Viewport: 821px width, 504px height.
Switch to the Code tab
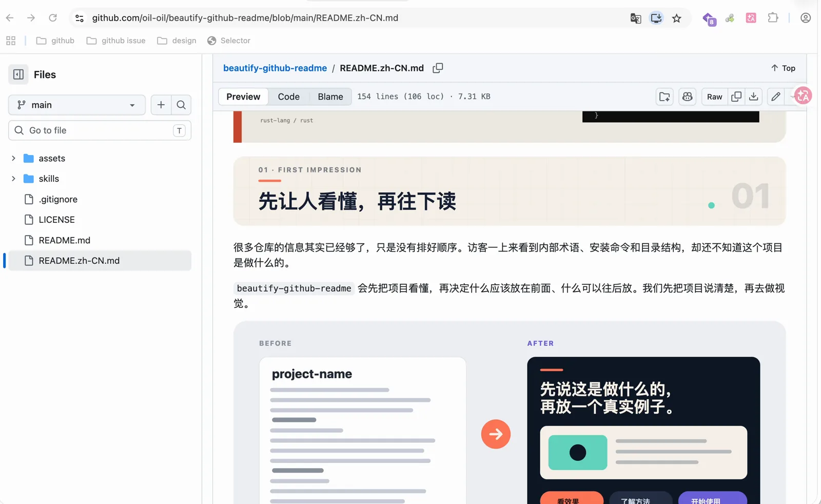tap(289, 96)
